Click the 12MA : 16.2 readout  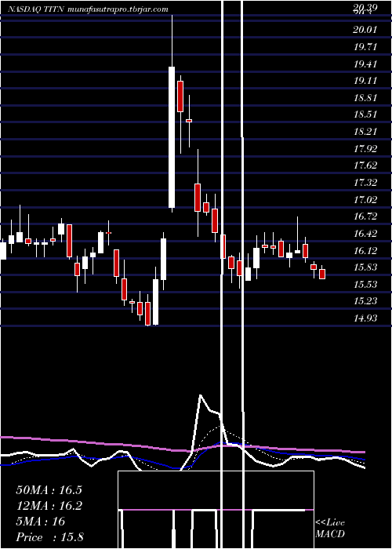click(x=49, y=506)
